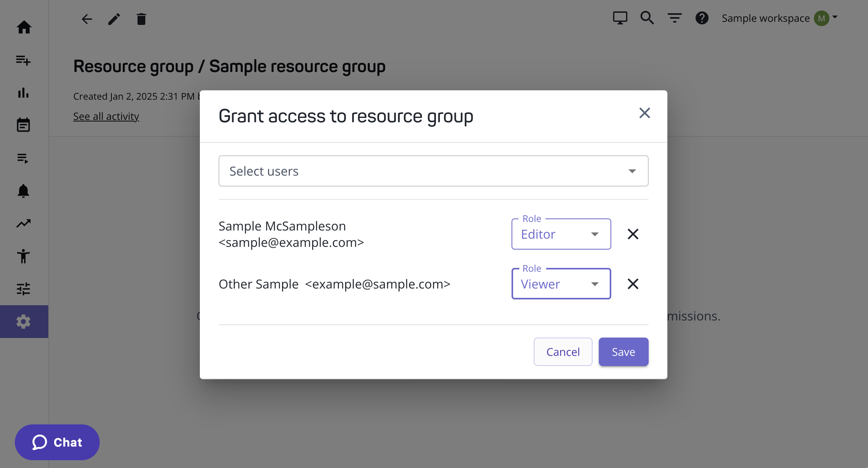This screenshot has width=868, height=468.
Task: Click the playlist-add icon in the sidebar
Action: (x=23, y=60)
